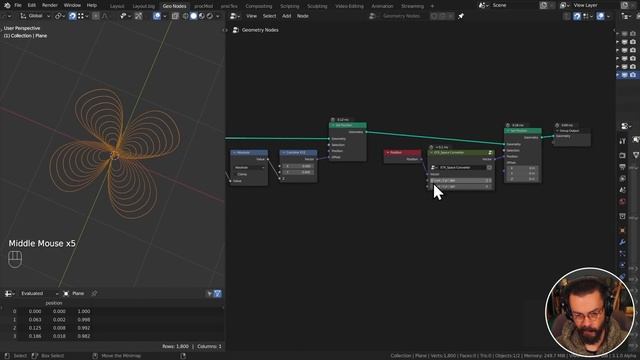This screenshot has height=360, width=640.
Task: Open node editor Select menu
Action: pos(269,16)
